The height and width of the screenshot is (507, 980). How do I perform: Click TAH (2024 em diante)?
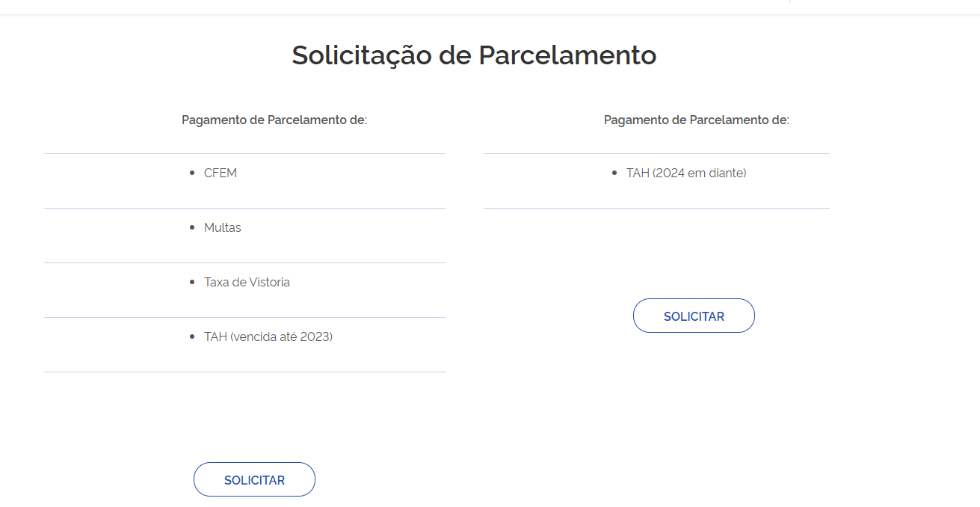point(686,173)
